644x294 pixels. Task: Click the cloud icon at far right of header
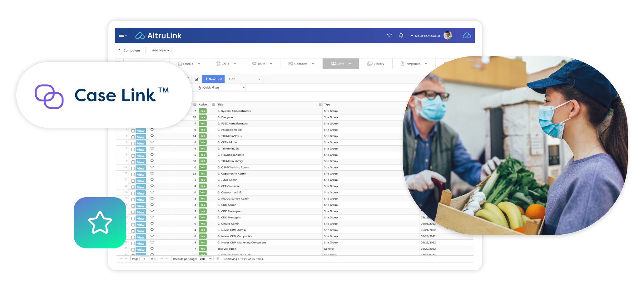[x=467, y=36]
